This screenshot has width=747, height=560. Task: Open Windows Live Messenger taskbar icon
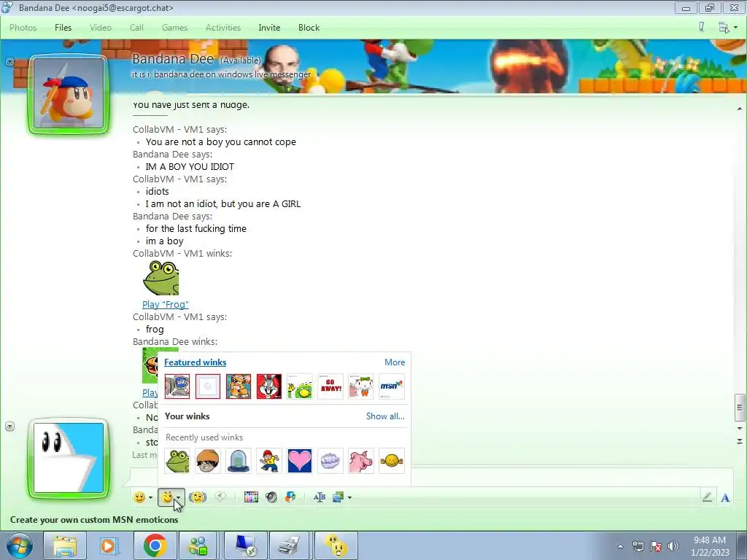(198, 545)
